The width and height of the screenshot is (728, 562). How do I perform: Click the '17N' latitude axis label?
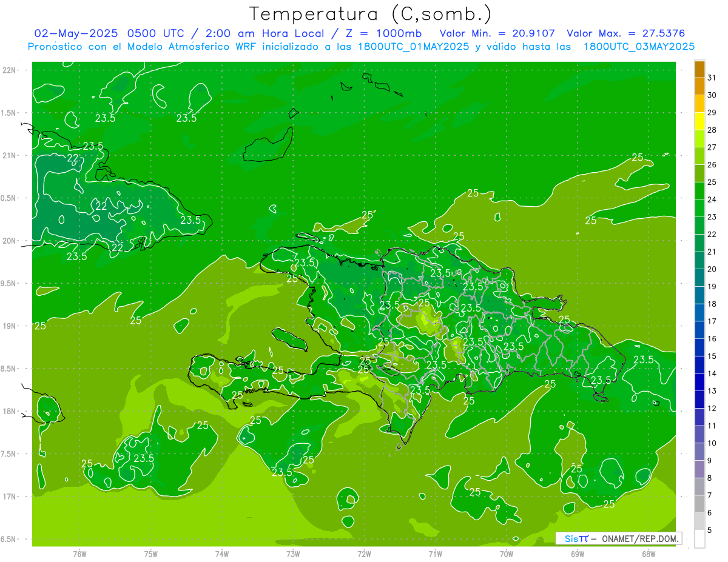click(x=9, y=497)
